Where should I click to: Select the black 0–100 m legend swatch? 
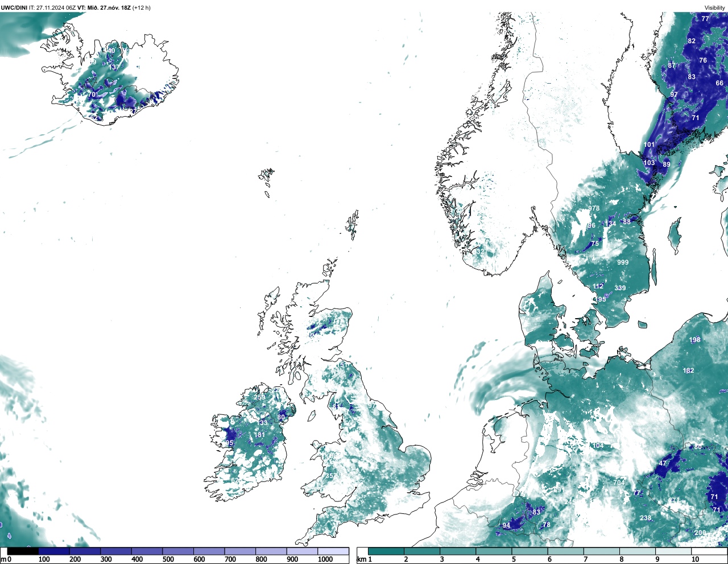[23, 551]
